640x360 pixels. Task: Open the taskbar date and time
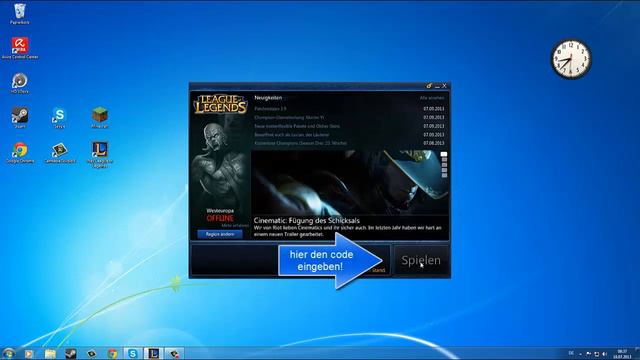coord(622,354)
